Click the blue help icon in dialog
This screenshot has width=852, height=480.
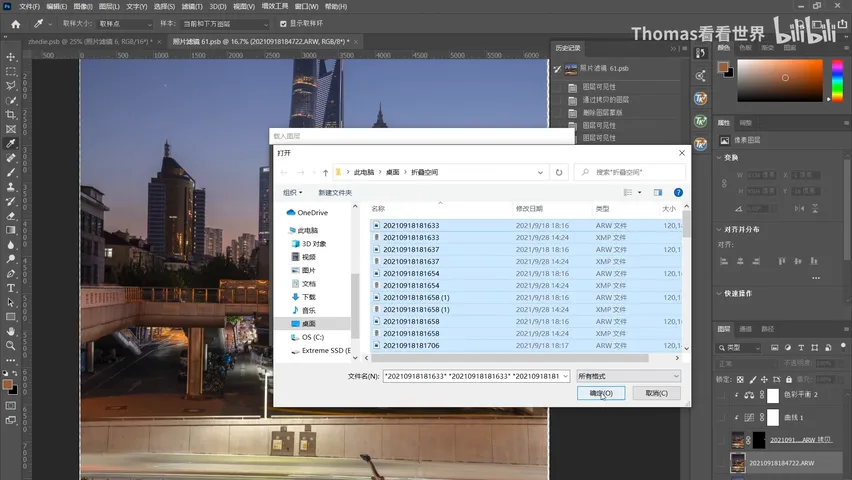[678, 192]
